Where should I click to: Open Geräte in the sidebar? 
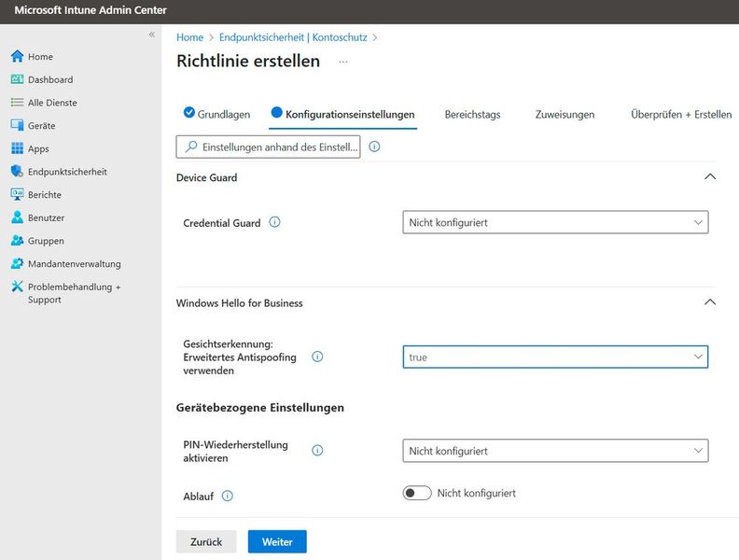[41, 125]
